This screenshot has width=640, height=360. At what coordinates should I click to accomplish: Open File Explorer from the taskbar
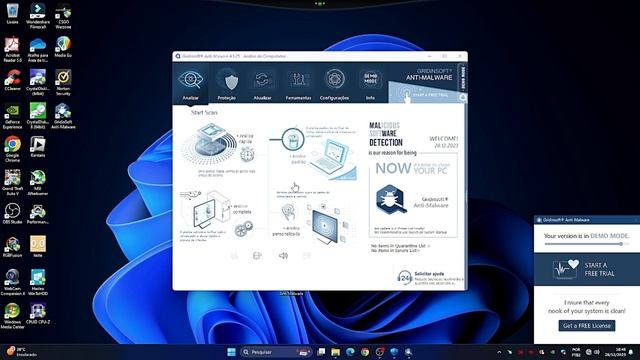[x=336, y=352]
